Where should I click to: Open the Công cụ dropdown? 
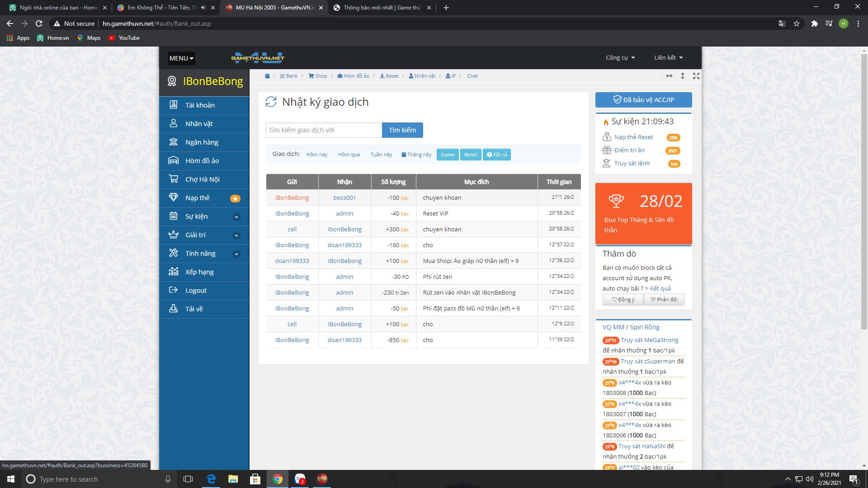pos(620,58)
